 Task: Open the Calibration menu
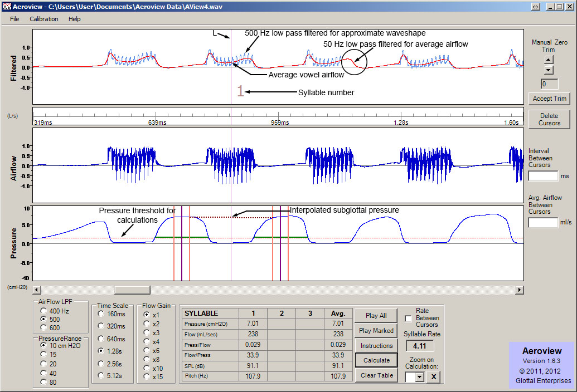(43, 19)
